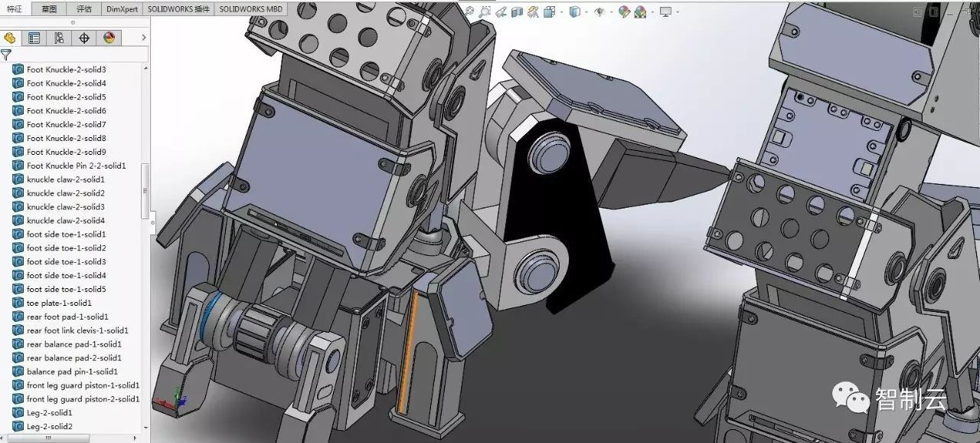Select front leg guard piston-1-solid1

pyautogui.click(x=83, y=386)
